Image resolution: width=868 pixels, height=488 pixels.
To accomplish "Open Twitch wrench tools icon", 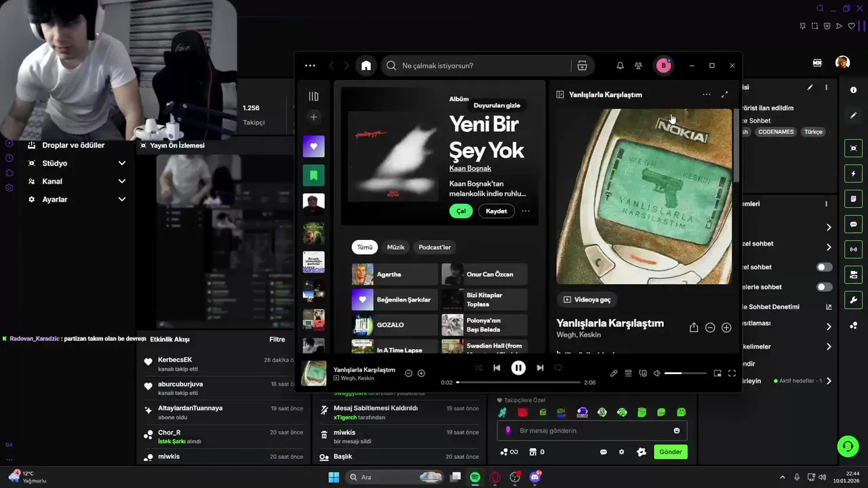I will click(853, 300).
